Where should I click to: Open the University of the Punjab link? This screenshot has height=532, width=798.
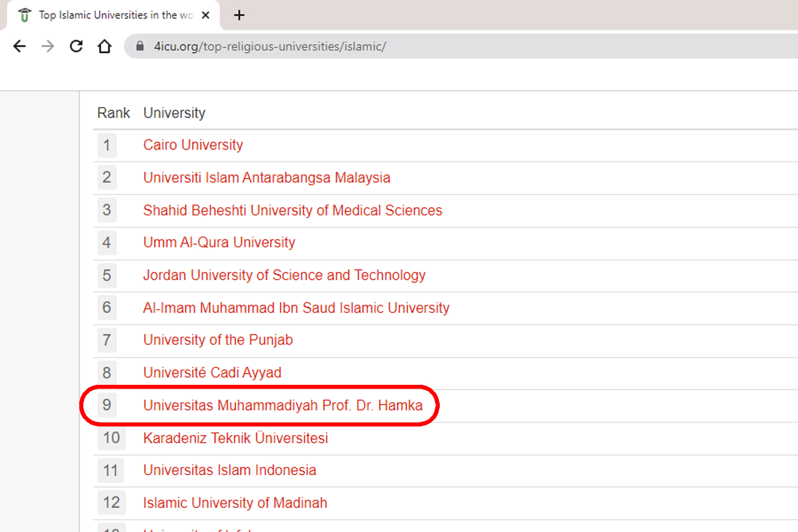218,340
